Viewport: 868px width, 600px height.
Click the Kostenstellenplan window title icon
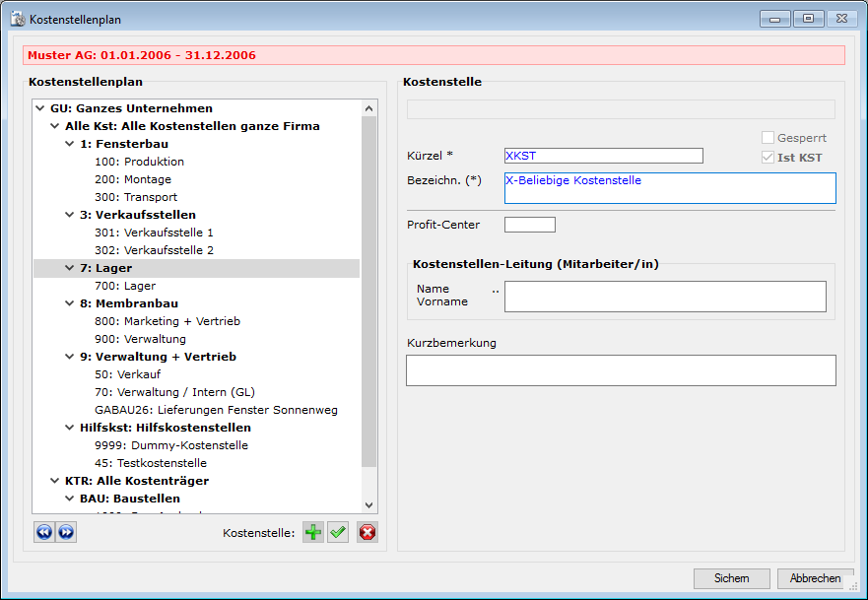click(x=17, y=19)
